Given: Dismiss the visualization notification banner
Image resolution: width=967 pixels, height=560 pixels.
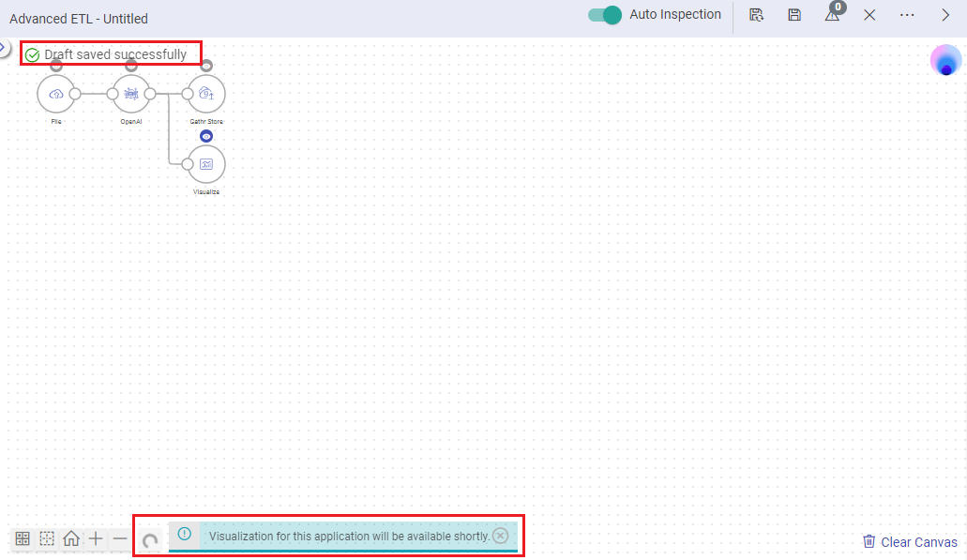Looking at the screenshot, I should click(501, 536).
